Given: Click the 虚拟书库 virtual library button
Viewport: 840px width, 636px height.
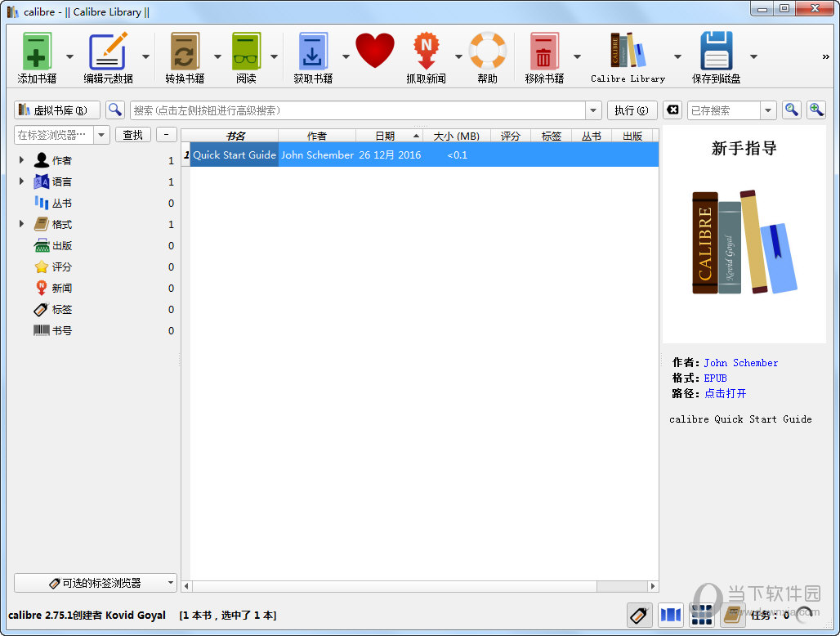Looking at the screenshot, I should [57, 110].
